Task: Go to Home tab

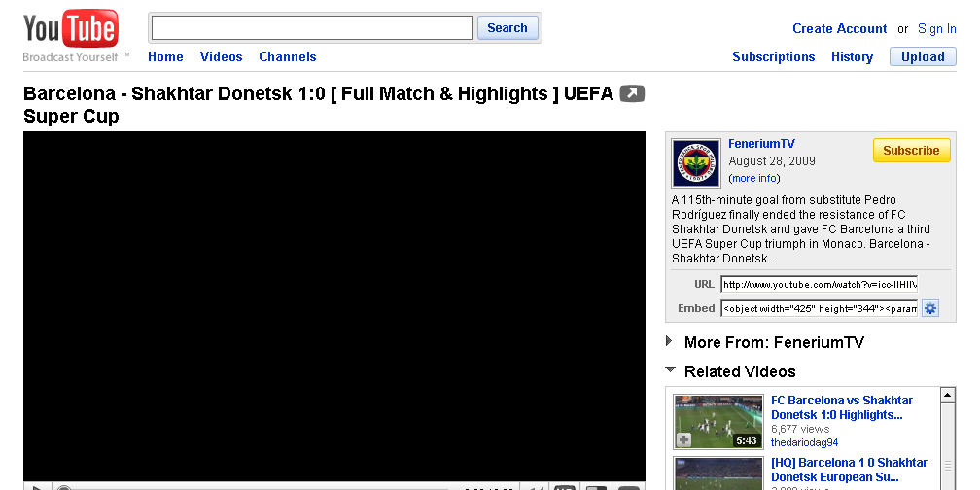Action: pos(165,56)
